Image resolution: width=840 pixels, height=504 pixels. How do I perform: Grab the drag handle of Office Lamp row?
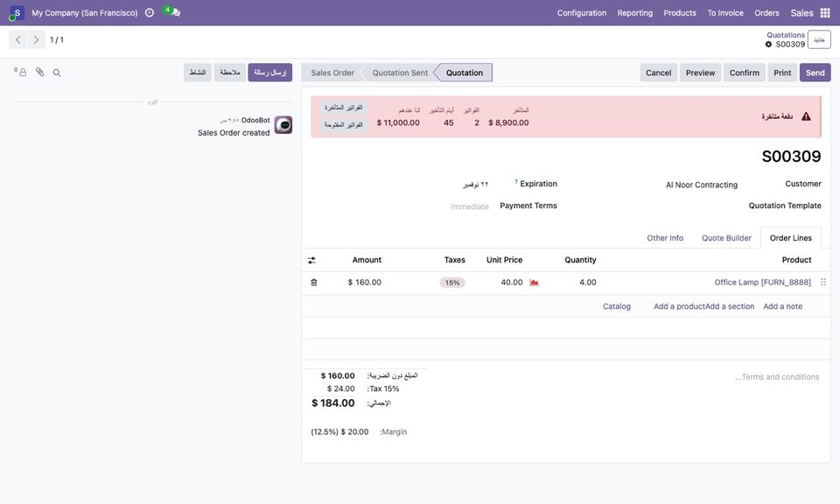pyautogui.click(x=823, y=283)
